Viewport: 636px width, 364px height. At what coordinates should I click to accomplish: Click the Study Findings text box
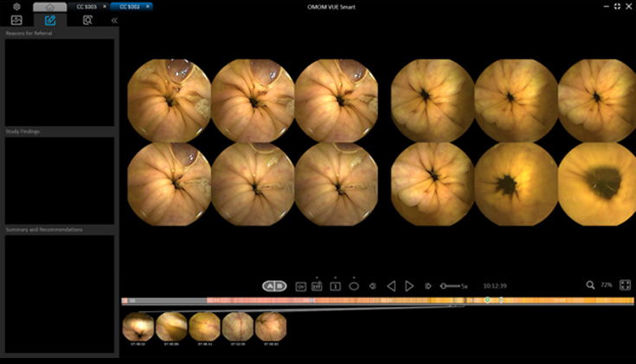tap(59, 179)
